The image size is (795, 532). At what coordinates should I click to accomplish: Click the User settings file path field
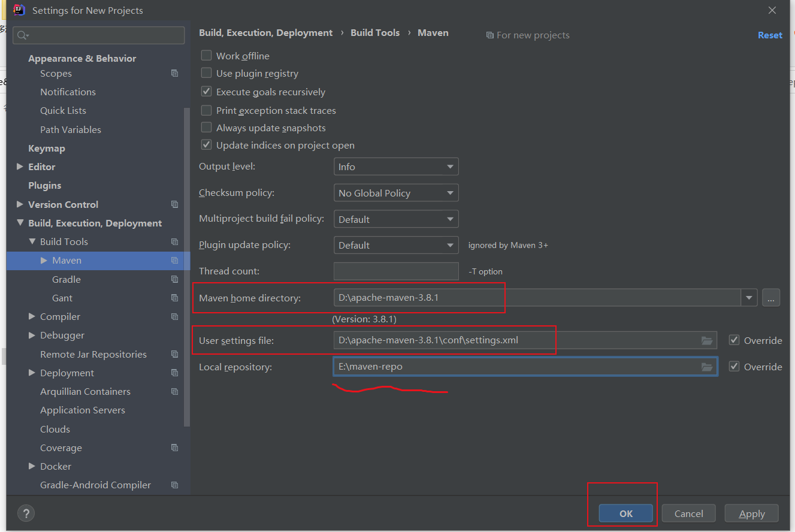525,340
